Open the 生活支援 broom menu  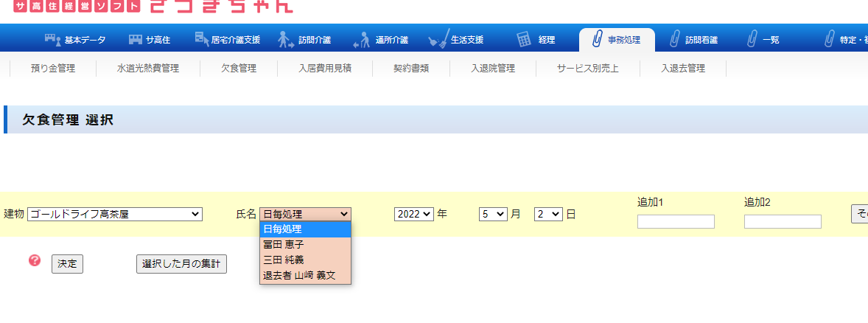456,40
